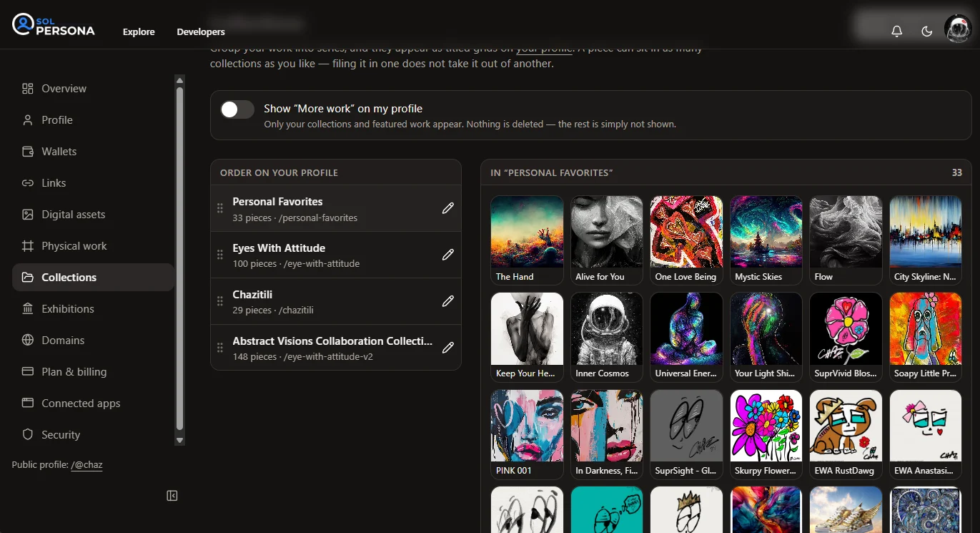This screenshot has width=980, height=533.
Task: Select Abstract Visions Collaboration collection row
Action: tap(336, 348)
